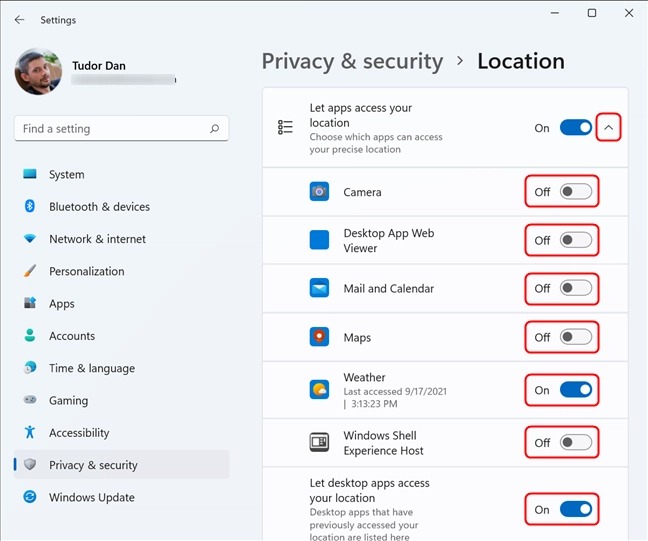Select Privacy & security in sidebar

122,465
